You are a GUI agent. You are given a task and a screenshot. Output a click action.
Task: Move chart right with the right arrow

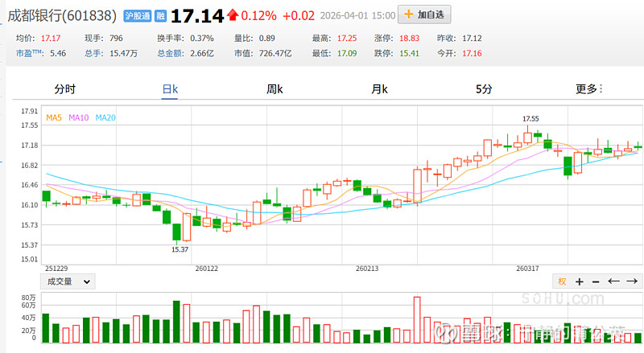pyautogui.click(x=632, y=281)
